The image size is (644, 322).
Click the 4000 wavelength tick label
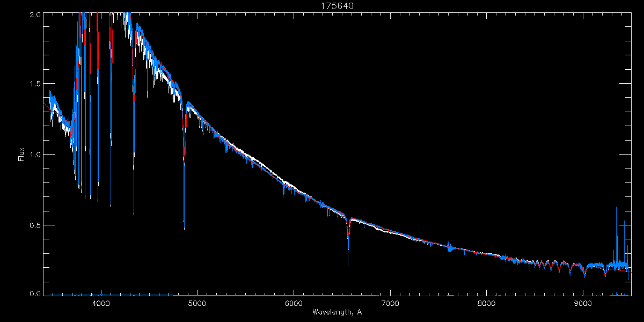tap(101, 303)
